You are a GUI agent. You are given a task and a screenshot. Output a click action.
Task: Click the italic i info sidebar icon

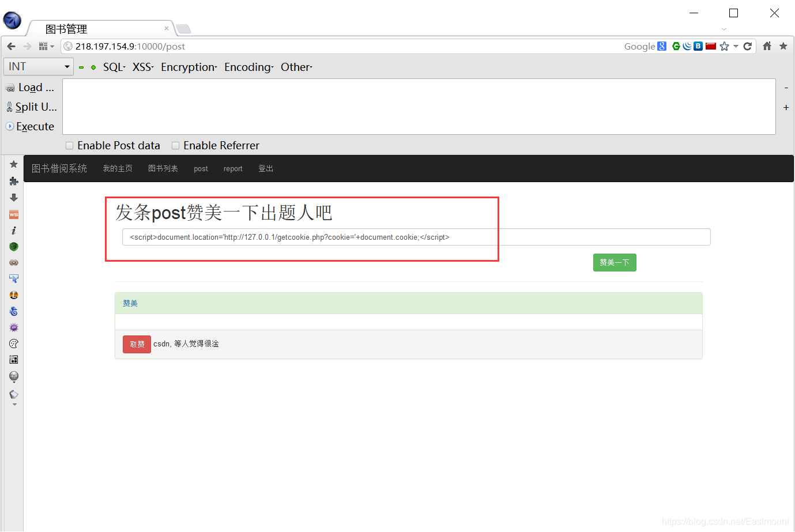coord(14,231)
